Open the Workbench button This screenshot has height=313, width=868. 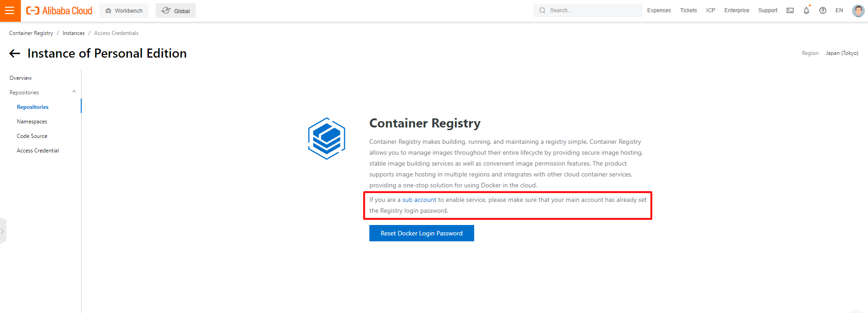124,10
